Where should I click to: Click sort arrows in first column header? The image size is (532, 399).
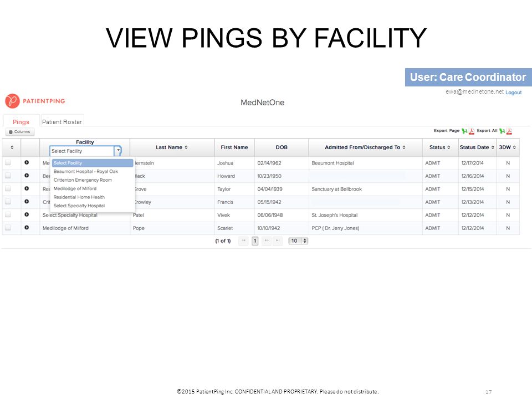12,147
